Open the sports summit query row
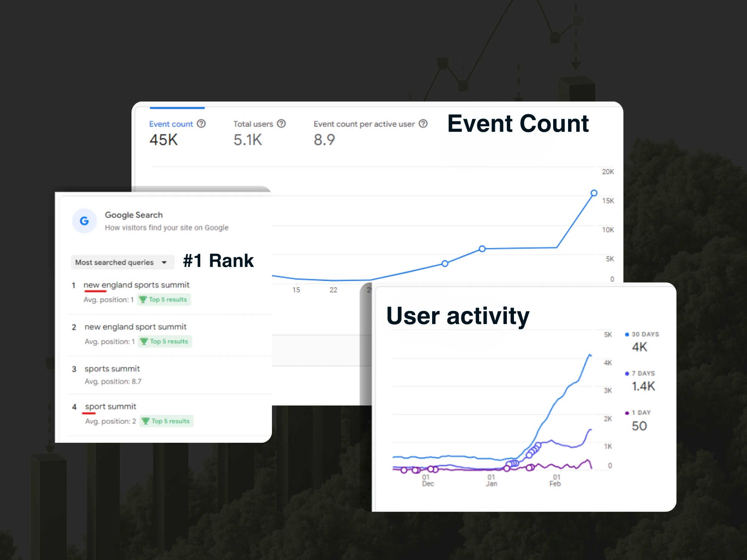The image size is (747, 560). [112, 369]
